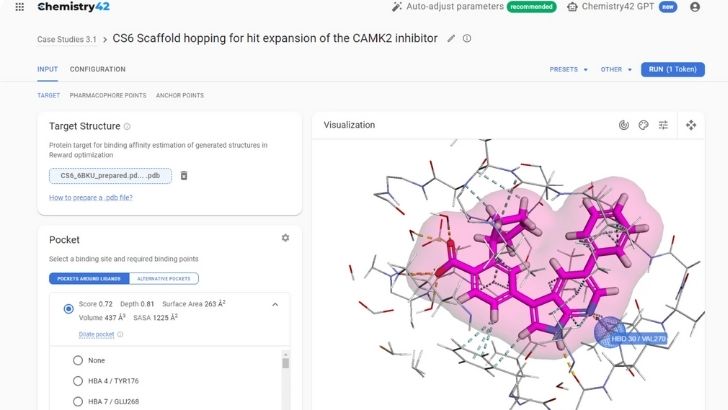This screenshot has width=728, height=410.
Task: Open the visualization color palette
Action: coord(643,125)
